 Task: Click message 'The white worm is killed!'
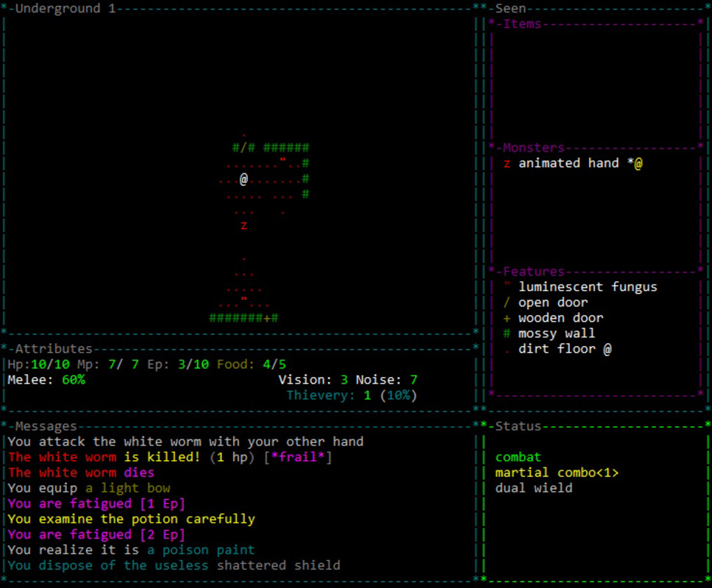point(104,457)
